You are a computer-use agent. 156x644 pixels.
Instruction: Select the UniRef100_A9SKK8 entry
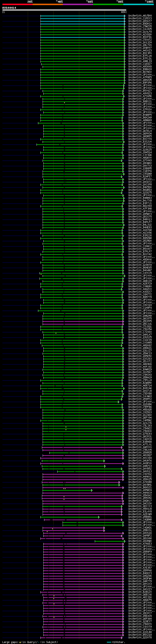140,67
